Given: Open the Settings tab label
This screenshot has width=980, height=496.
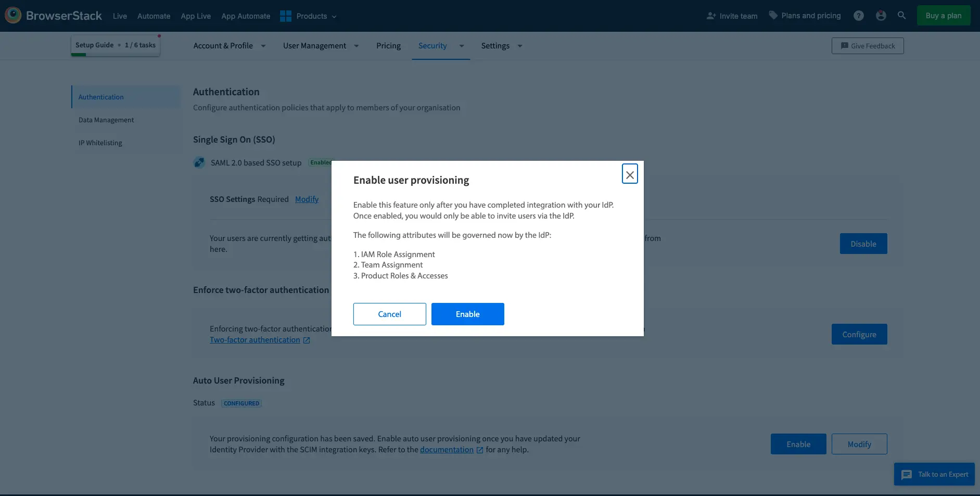Looking at the screenshot, I should pyautogui.click(x=495, y=46).
